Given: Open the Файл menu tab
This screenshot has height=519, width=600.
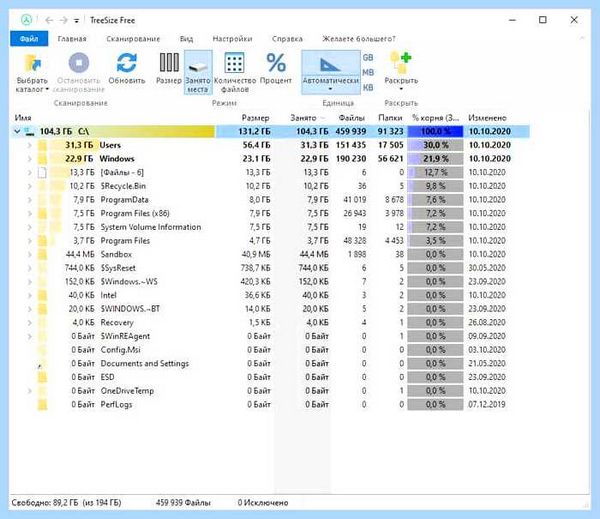Looking at the screenshot, I should (29, 39).
